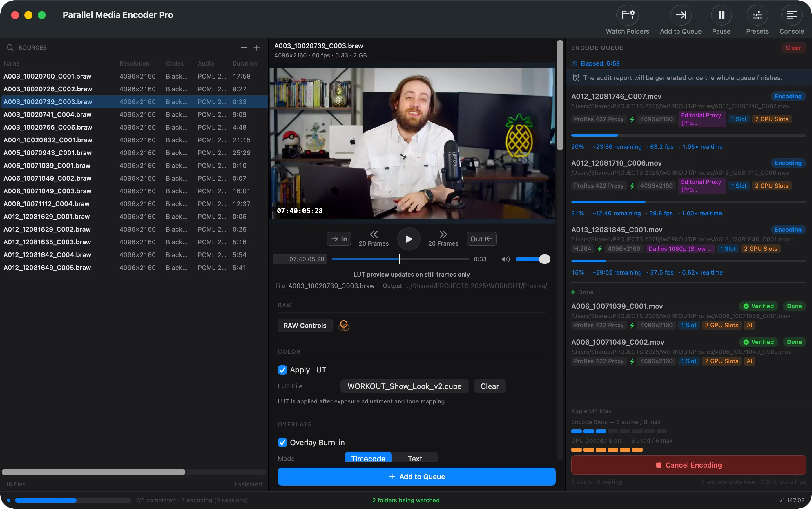
Task: Open the Watch Folders panel
Action: pos(628,15)
